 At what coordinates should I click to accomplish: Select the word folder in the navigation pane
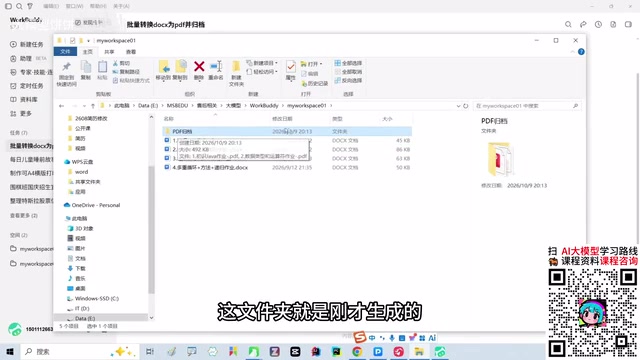coord(78,172)
